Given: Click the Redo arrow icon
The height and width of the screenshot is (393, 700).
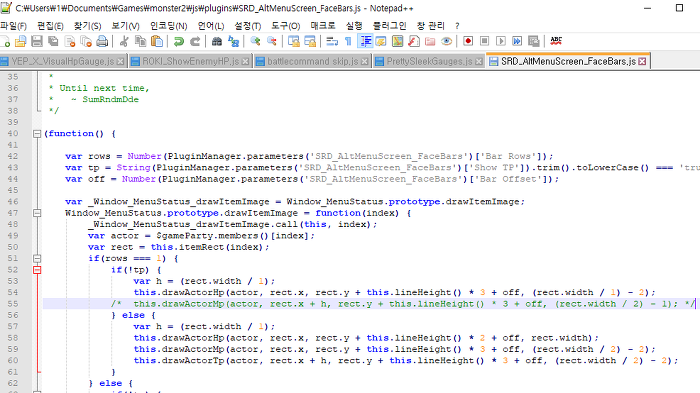Looking at the screenshot, I should (x=195, y=42).
